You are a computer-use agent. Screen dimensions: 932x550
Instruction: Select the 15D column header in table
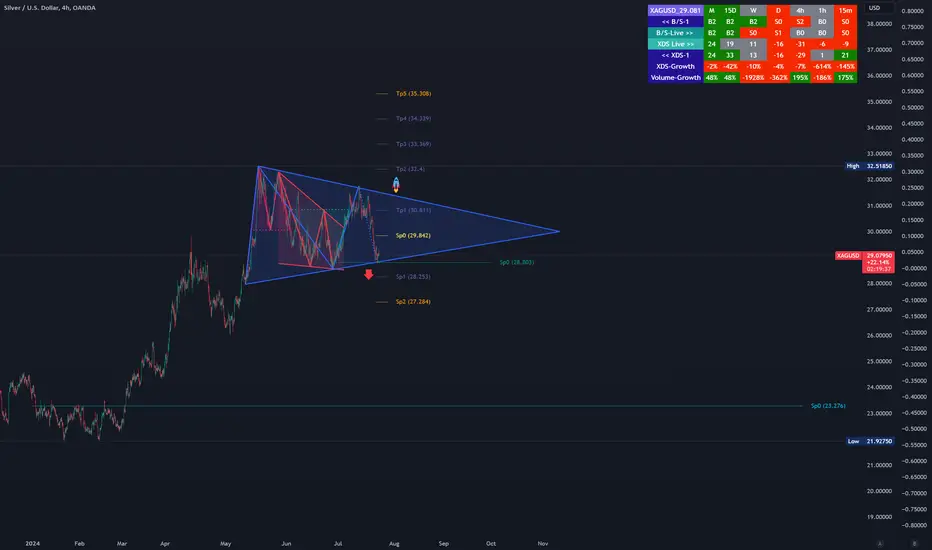[x=730, y=11]
